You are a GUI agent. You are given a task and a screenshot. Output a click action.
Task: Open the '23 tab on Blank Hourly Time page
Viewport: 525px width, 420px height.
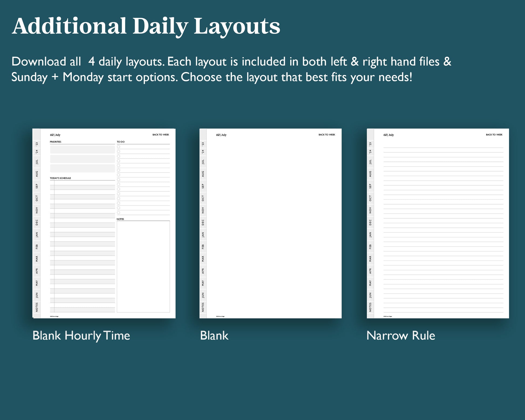(37, 144)
